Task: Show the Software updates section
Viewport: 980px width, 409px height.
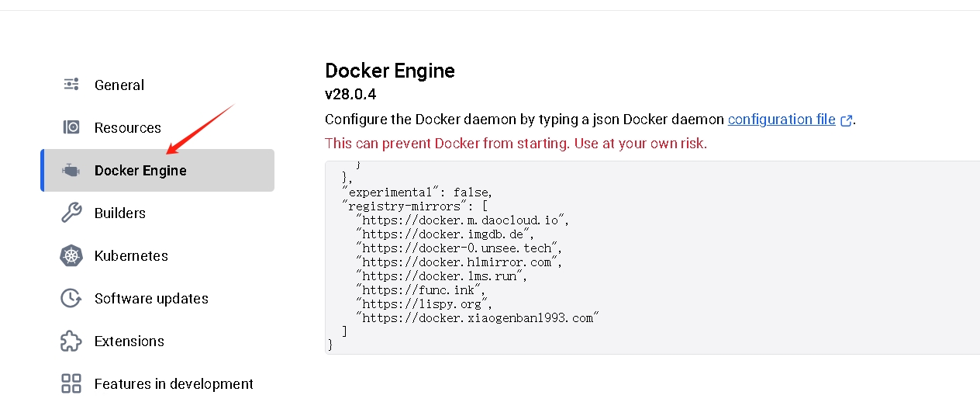Action: [157, 298]
